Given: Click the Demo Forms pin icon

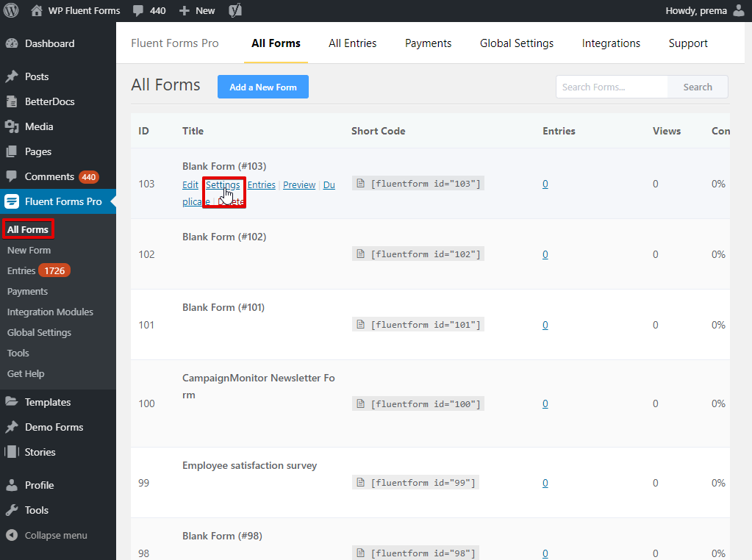Looking at the screenshot, I should (12, 427).
